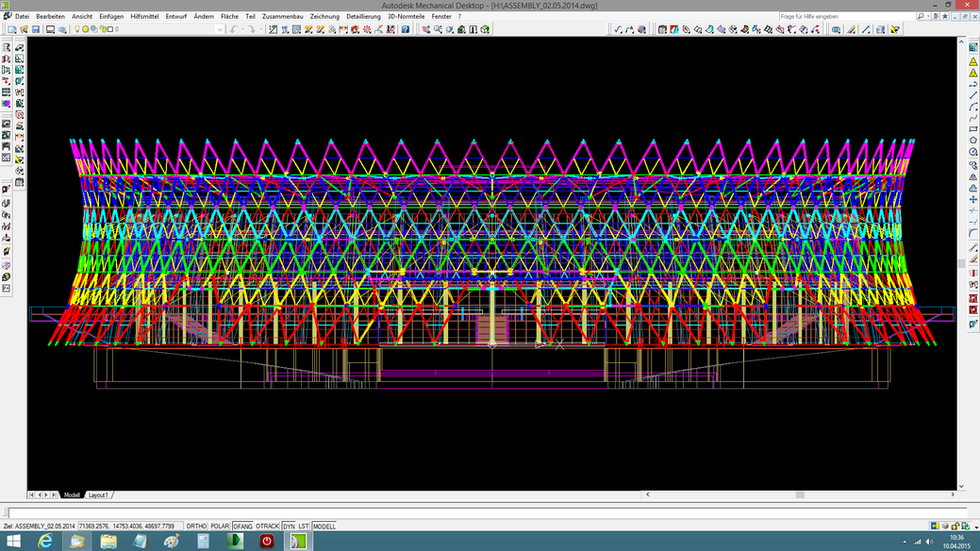980x551 pixels.
Task: Jump to last layout tab arrow
Action: pos(54,495)
